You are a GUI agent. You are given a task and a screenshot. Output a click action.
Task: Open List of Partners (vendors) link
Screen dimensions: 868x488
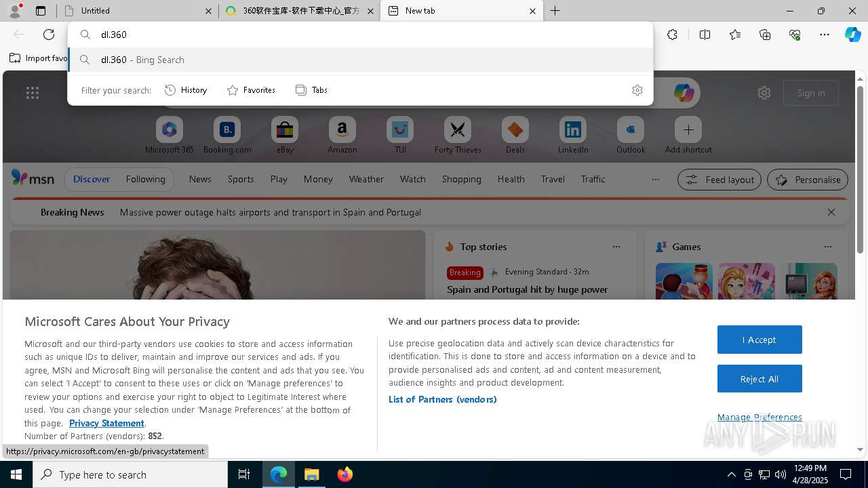coord(443,399)
